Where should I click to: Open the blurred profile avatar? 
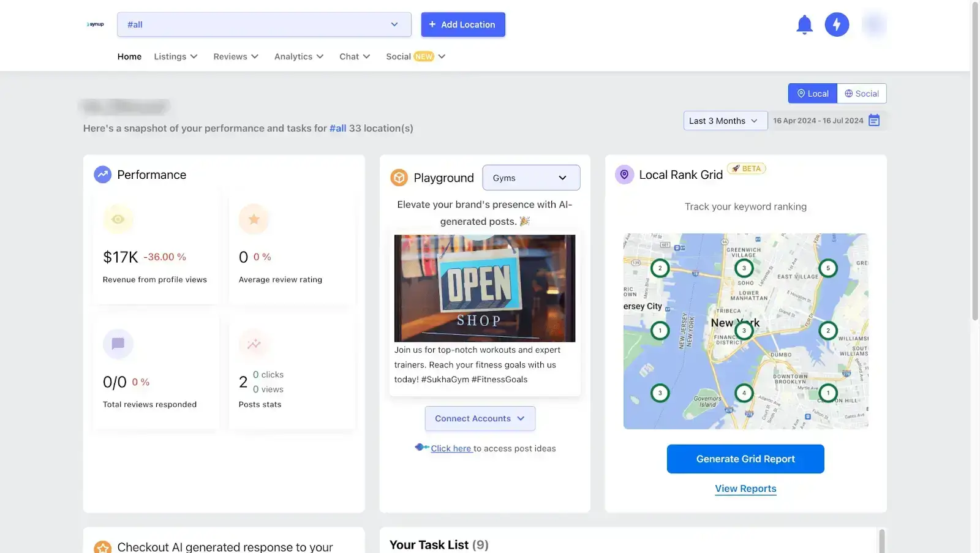pyautogui.click(x=874, y=24)
